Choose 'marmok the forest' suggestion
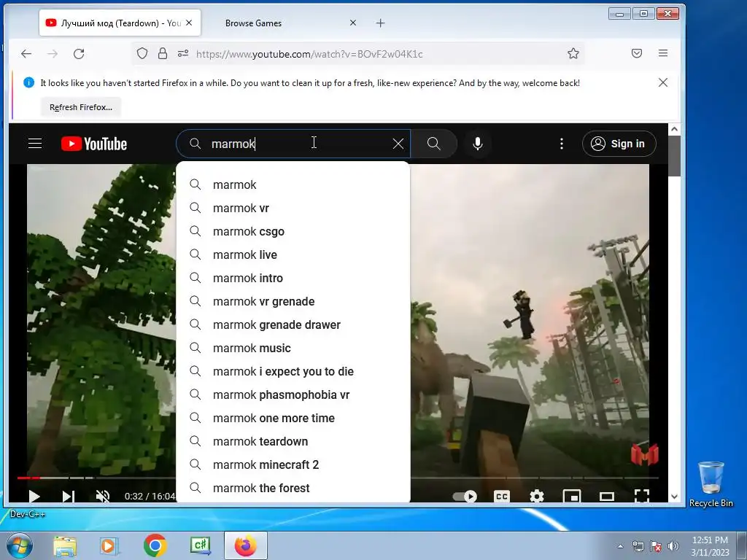 tap(293, 488)
